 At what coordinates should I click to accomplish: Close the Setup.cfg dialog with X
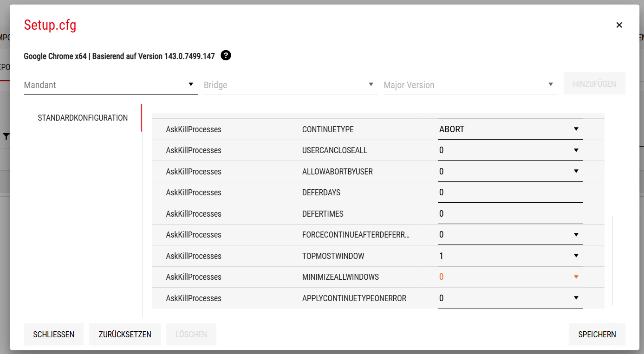[619, 25]
